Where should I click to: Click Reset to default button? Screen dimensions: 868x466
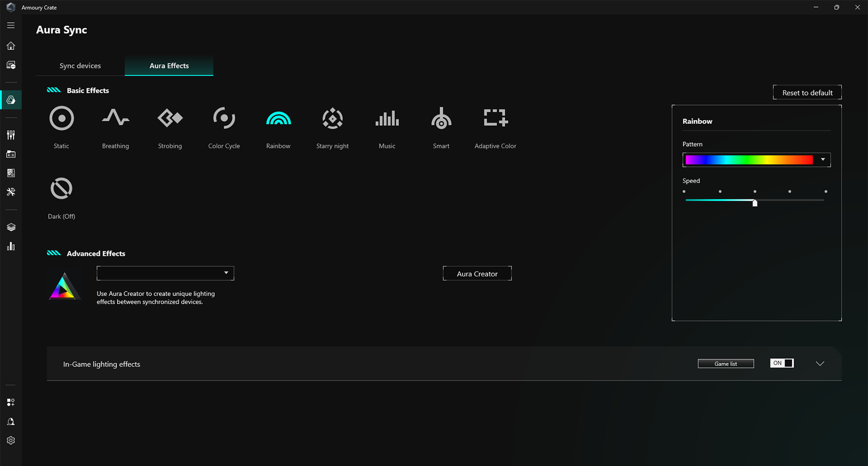coord(807,92)
